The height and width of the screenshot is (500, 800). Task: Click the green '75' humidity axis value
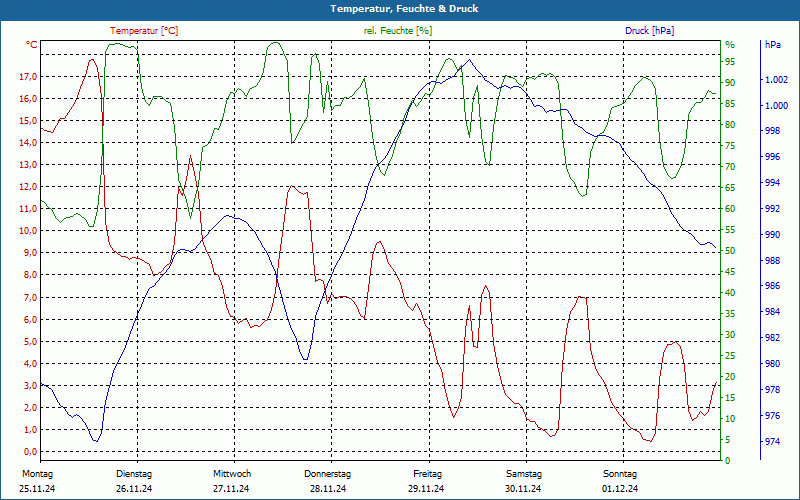730,146
